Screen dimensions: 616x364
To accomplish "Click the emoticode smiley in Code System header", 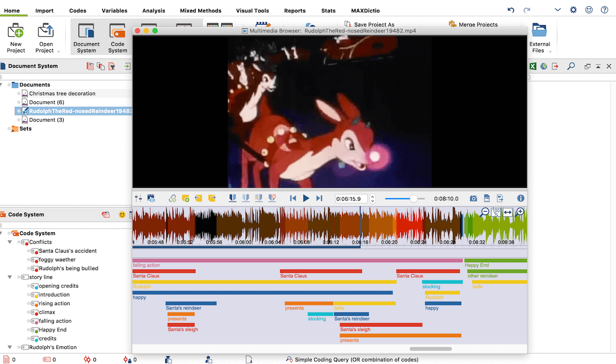I will pyautogui.click(x=122, y=215).
